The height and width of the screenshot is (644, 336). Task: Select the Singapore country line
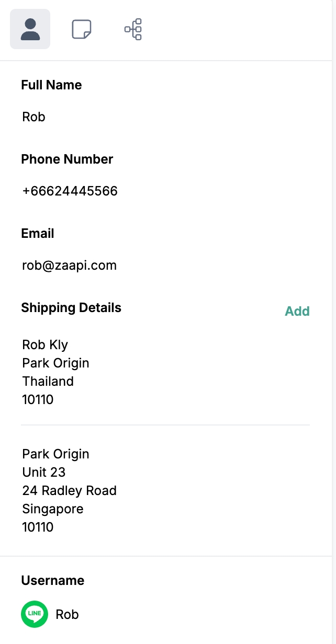[52, 509]
